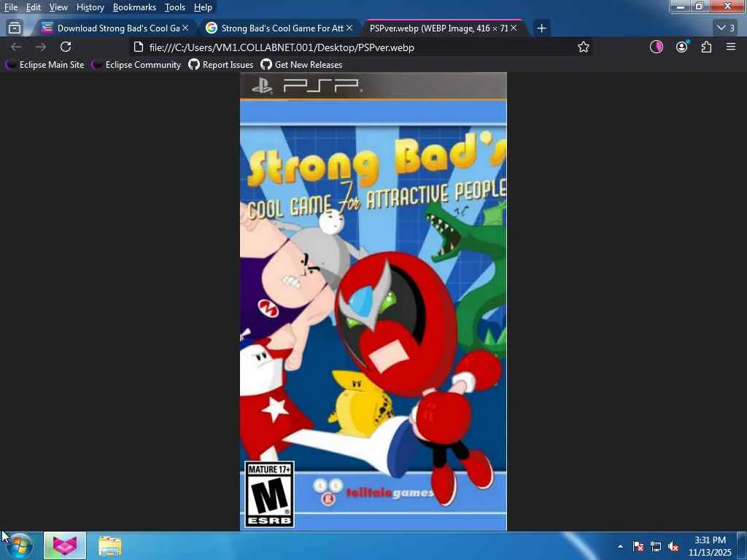The image size is (747, 560).
Task: Open the extensions puzzle icon
Action: [x=706, y=47]
